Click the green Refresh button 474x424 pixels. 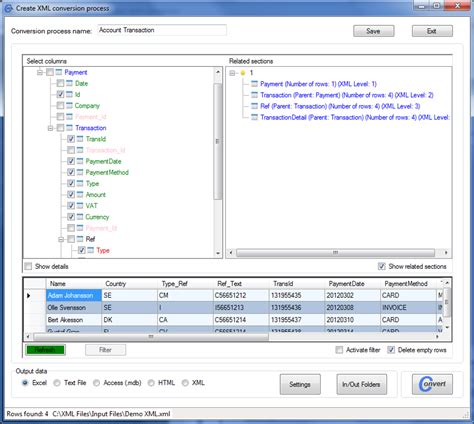pos(45,350)
